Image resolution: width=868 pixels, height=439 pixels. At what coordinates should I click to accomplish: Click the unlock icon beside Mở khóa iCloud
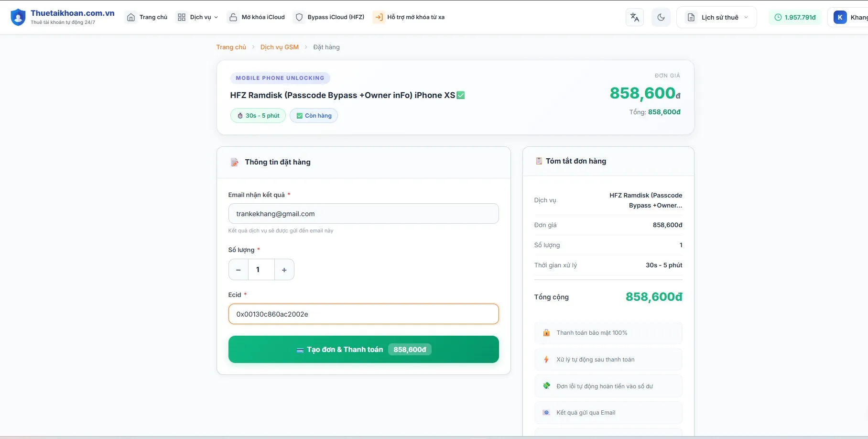(233, 17)
